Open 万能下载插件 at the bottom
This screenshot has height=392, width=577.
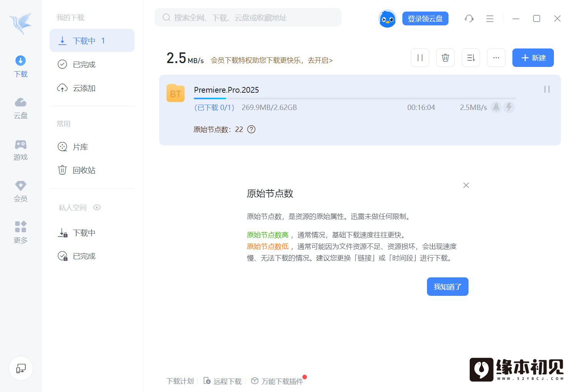[277, 381]
